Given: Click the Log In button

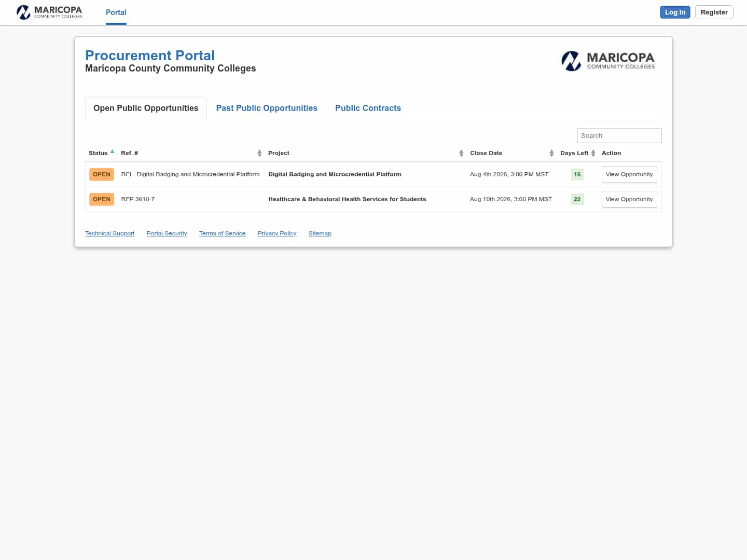Looking at the screenshot, I should [675, 12].
